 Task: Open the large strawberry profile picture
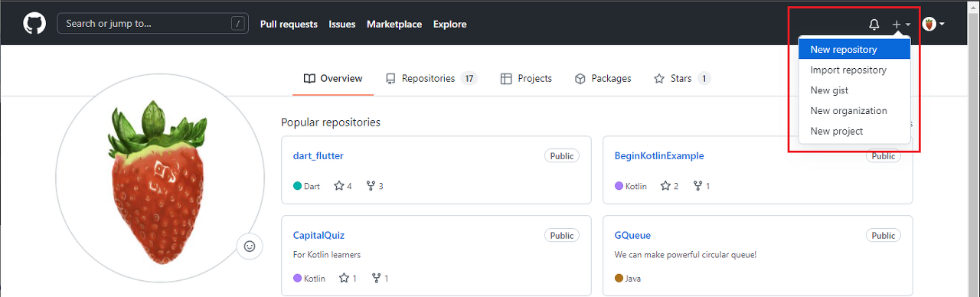[x=159, y=178]
